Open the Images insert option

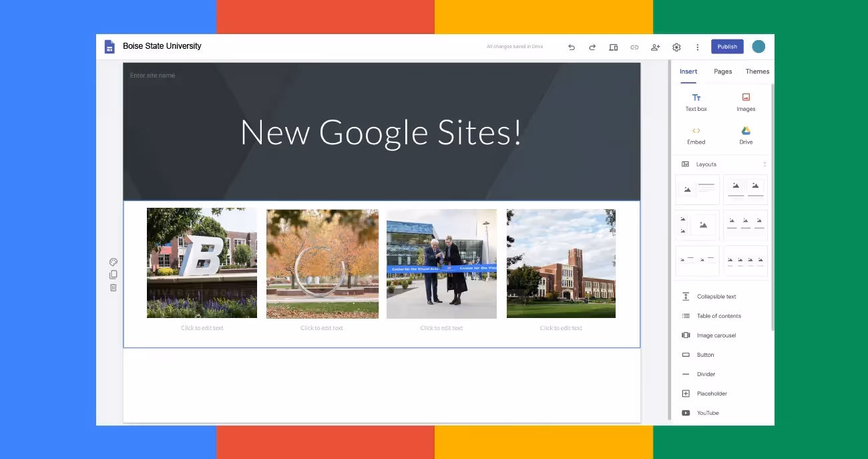(x=745, y=102)
